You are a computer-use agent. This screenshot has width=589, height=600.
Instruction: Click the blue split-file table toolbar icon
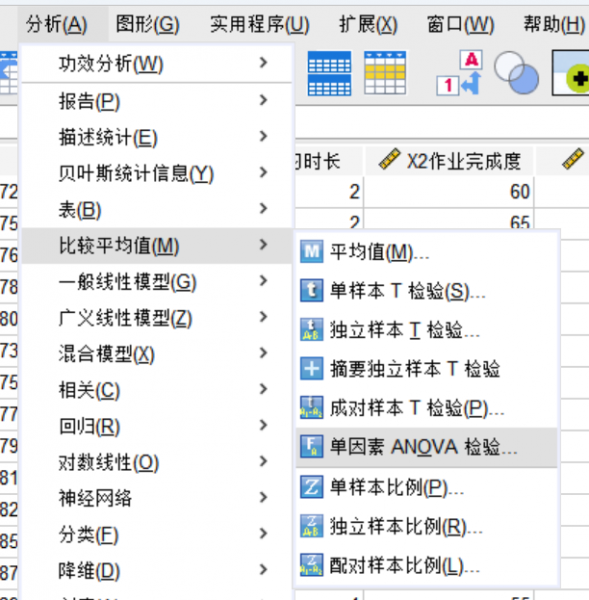tap(329, 73)
